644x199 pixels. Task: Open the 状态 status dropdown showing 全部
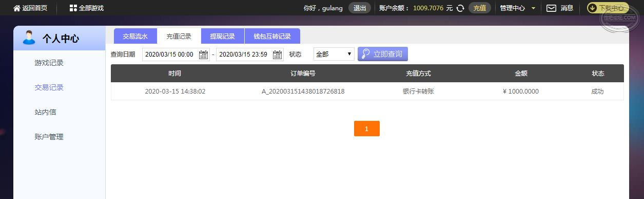[x=334, y=54]
